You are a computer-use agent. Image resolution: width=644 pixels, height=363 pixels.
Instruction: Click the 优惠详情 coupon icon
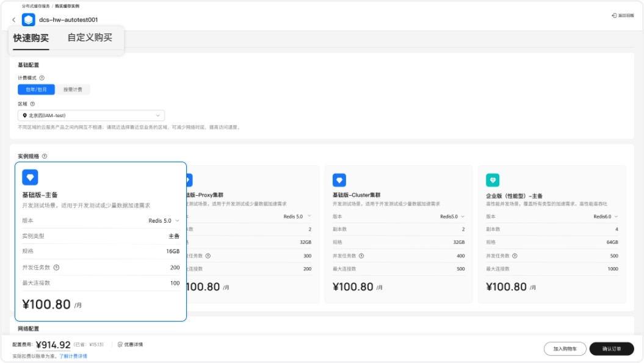click(120, 345)
